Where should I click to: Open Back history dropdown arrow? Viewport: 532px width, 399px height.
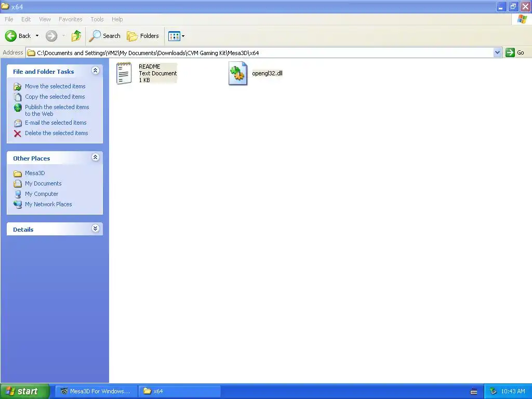(x=37, y=36)
